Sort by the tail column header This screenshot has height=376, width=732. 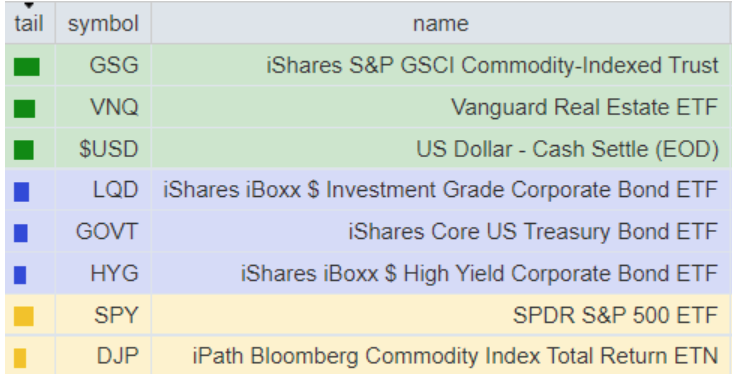click(x=29, y=23)
